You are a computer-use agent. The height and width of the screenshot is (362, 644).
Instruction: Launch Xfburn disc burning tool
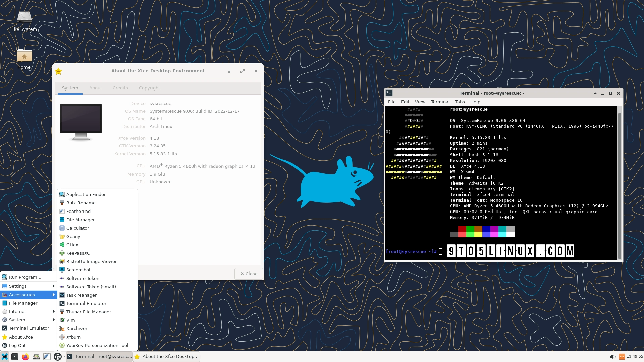coord(73,337)
